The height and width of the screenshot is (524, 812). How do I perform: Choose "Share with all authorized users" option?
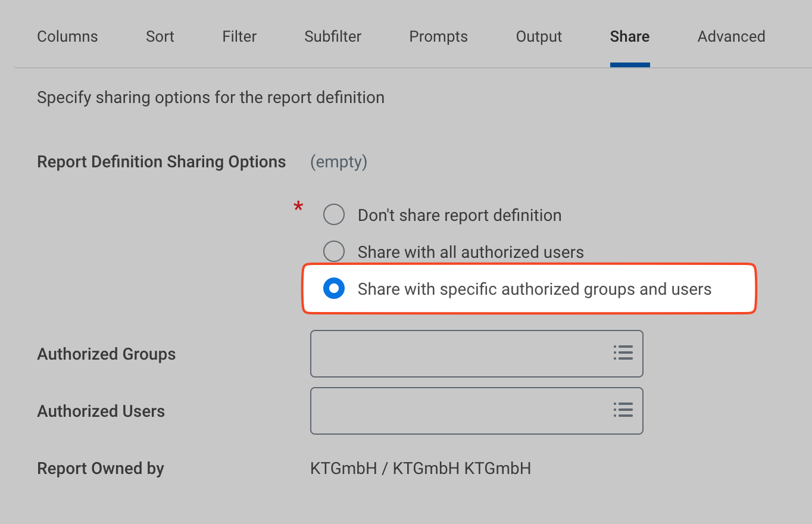[334, 252]
